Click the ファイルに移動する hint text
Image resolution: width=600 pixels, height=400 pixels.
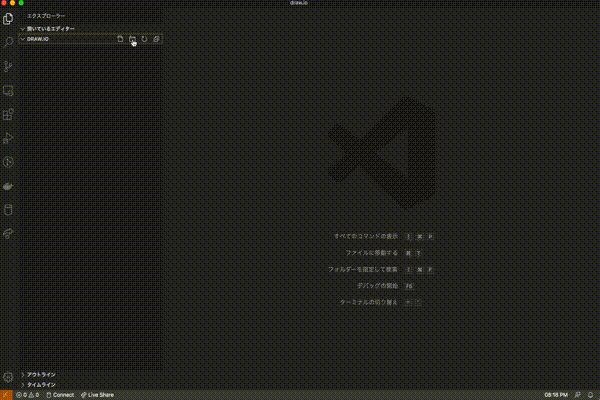[372, 253]
